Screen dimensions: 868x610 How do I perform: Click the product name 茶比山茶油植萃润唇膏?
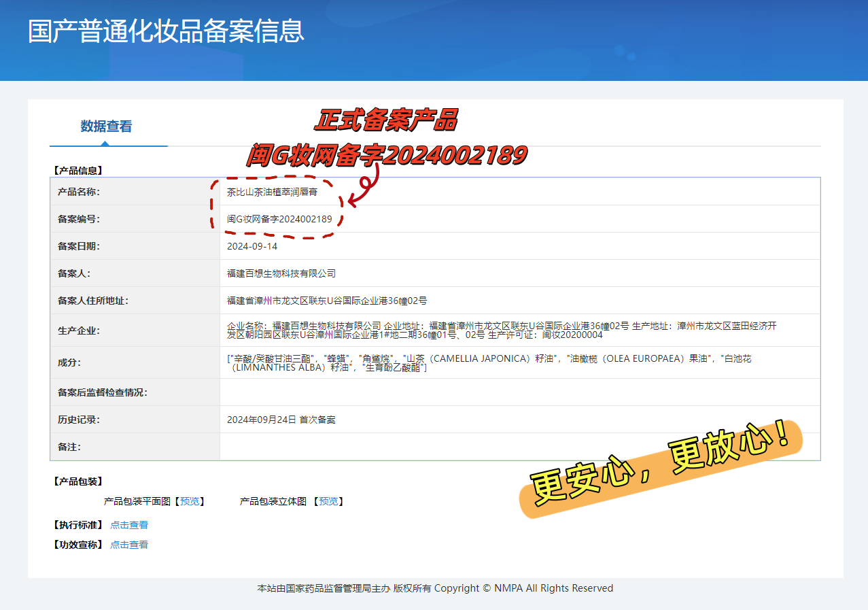(x=272, y=192)
